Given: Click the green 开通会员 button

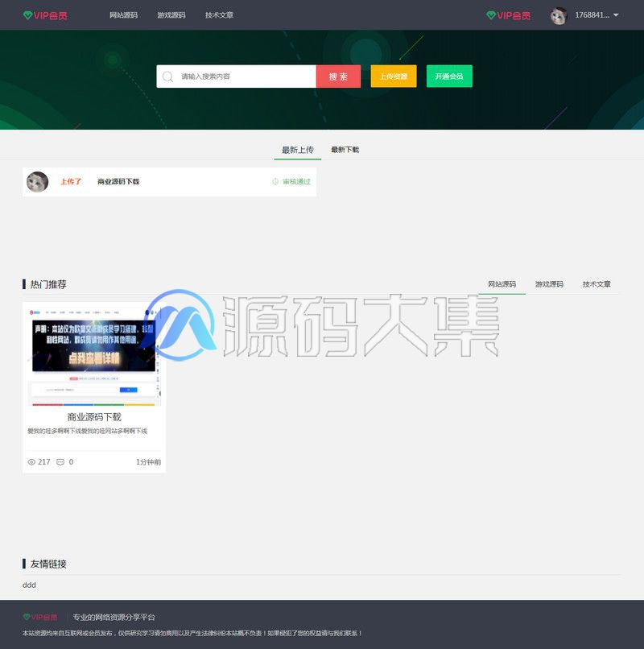Looking at the screenshot, I should [449, 76].
